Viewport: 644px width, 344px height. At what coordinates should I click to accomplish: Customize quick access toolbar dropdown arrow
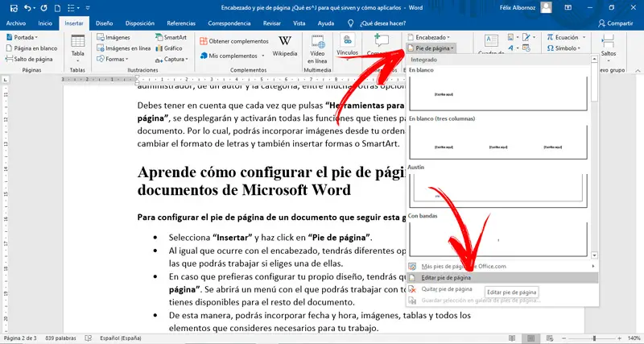tap(88, 8)
